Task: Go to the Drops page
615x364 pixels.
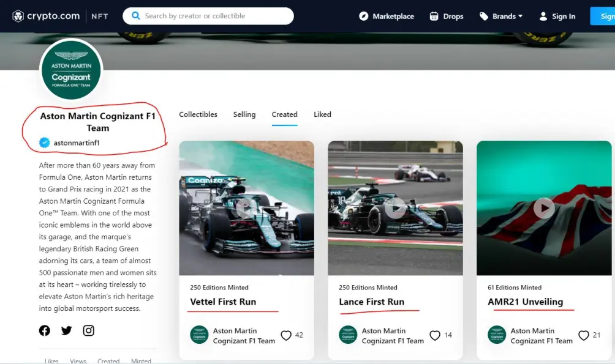Action: coord(453,16)
